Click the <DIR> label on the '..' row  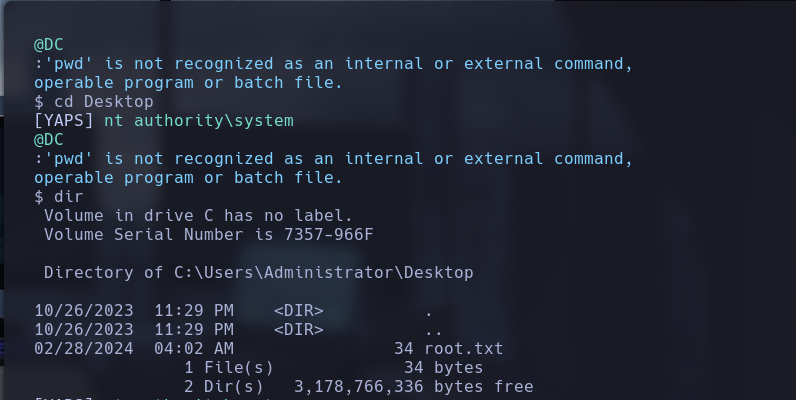coord(298,330)
